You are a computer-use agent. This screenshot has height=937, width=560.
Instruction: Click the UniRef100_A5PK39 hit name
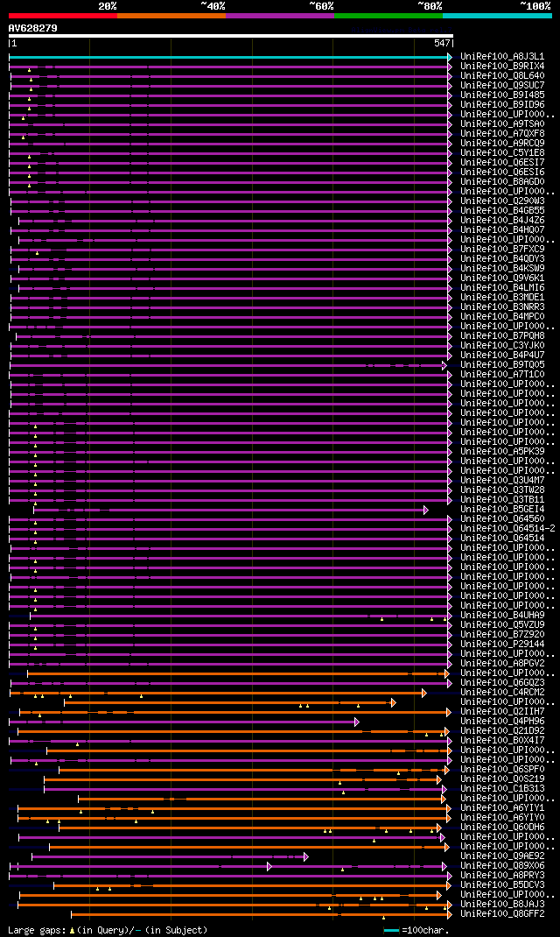502,452
